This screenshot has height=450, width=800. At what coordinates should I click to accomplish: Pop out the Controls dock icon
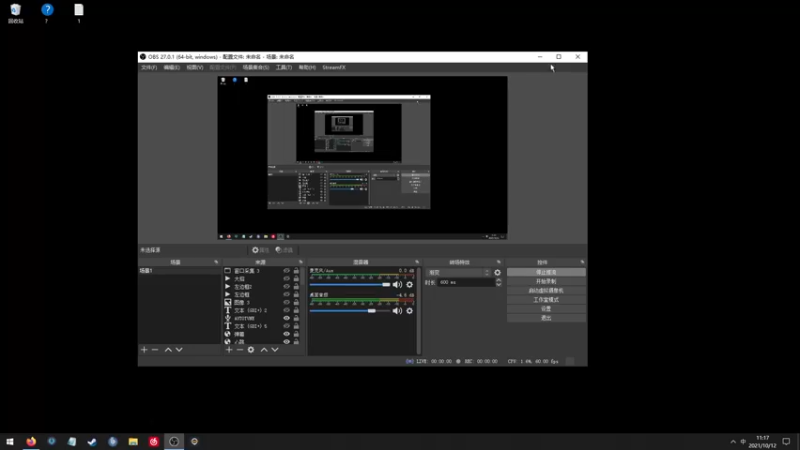582,262
